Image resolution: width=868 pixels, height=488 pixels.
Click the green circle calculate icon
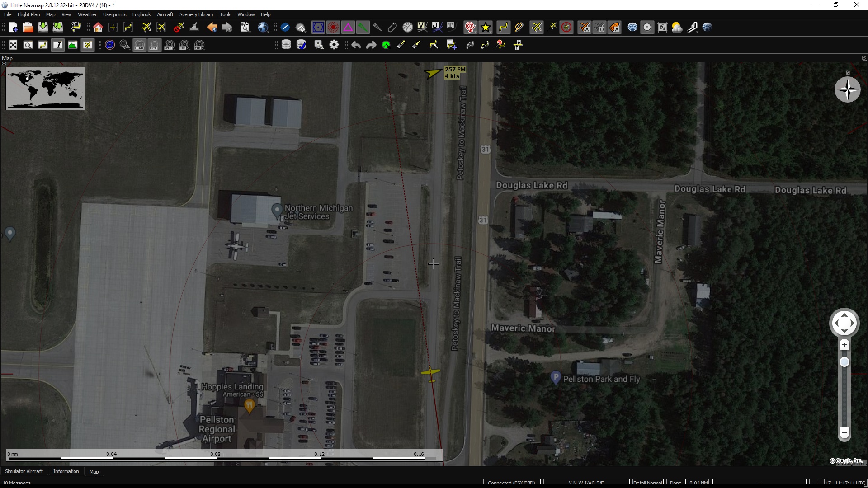386,45
